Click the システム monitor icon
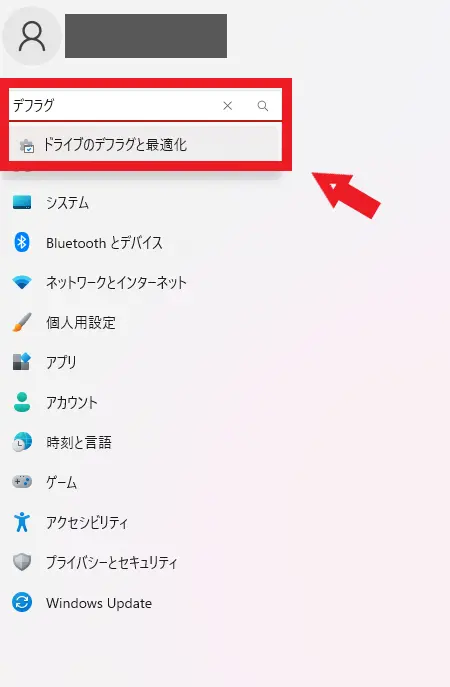Viewport: 450px width, 687px height. tap(22, 202)
